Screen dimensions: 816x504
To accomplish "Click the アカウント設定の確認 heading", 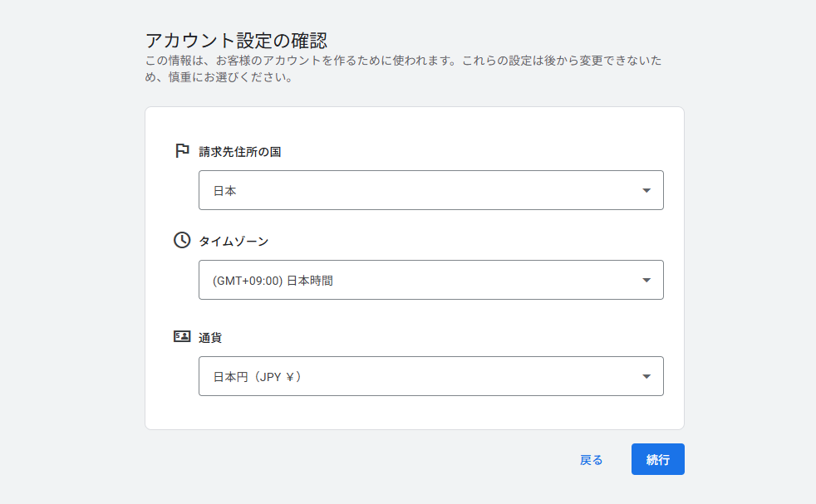I will pyautogui.click(x=236, y=40).
